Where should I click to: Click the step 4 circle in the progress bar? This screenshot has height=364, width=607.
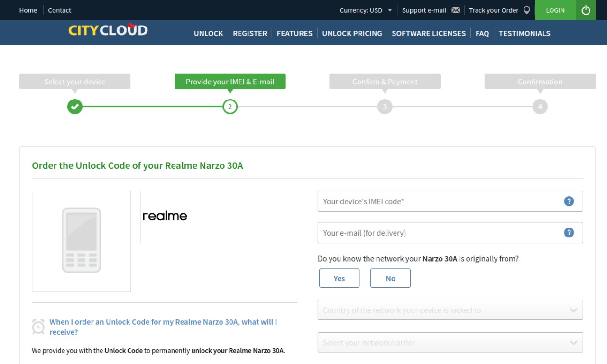pyautogui.click(x=540, y=107)
